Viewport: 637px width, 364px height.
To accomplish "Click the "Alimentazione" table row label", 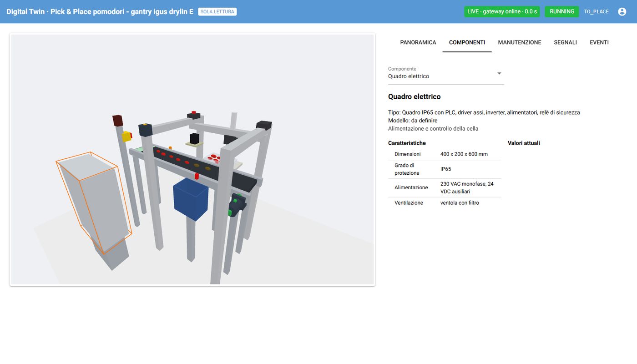I will pos(411,187).
